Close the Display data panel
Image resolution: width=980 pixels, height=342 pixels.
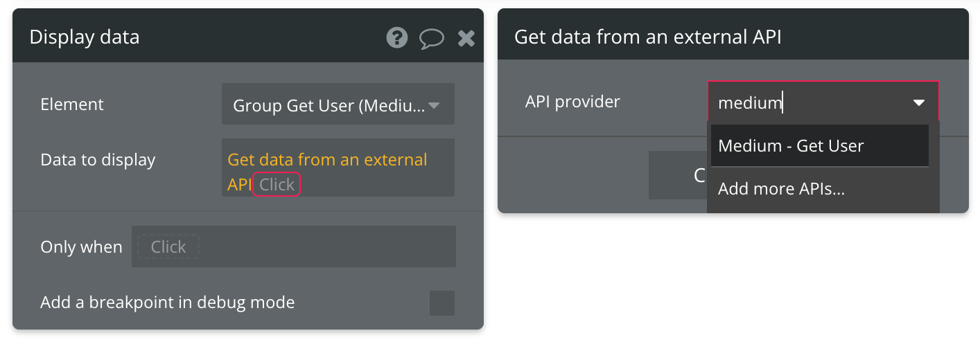pos(466,38)
